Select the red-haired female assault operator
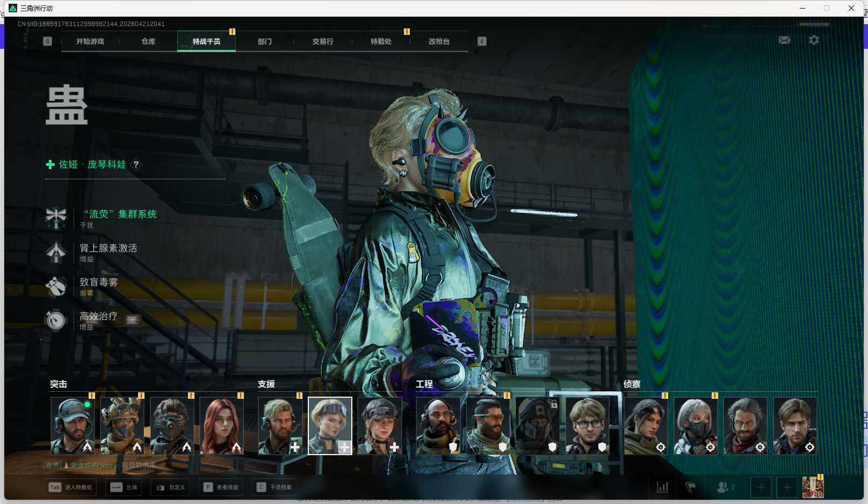This screenshot has width=868, height=504. [222, 426]
